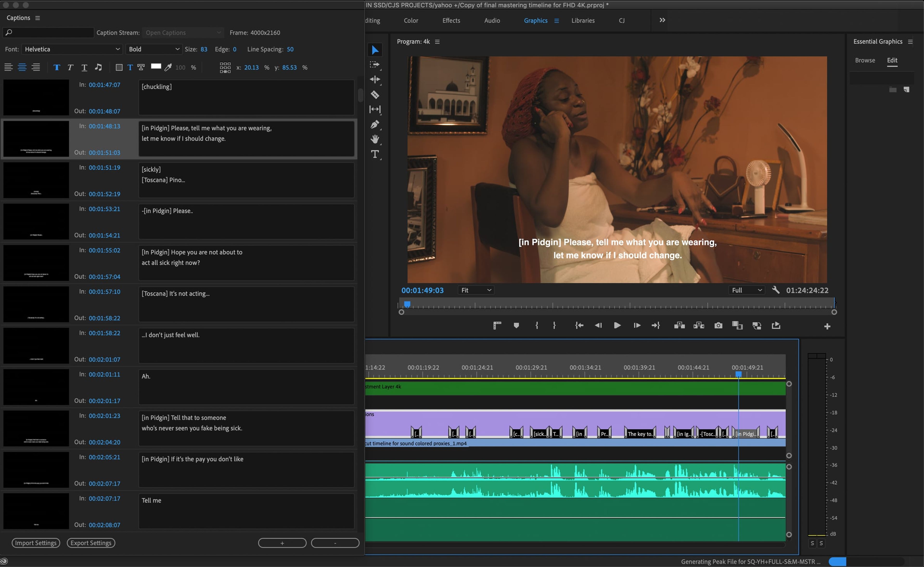Insert music note symbol in caption
Viewport: 924px width, 567px height.
(x=98, y=67)
